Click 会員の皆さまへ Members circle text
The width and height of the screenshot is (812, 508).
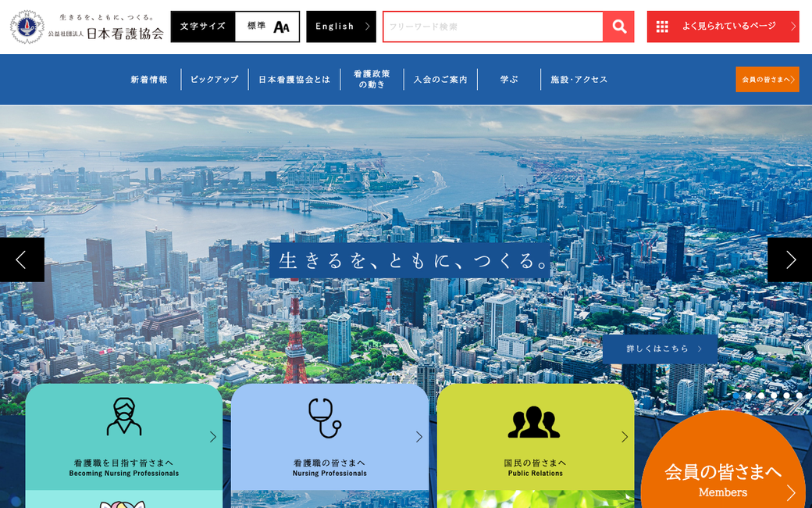coord(722,472)
